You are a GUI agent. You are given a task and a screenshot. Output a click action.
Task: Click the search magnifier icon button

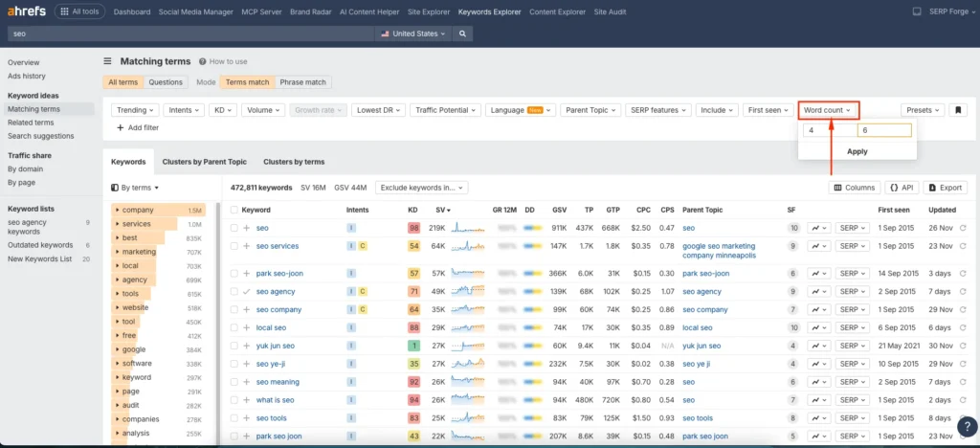[x=462, y=34]
